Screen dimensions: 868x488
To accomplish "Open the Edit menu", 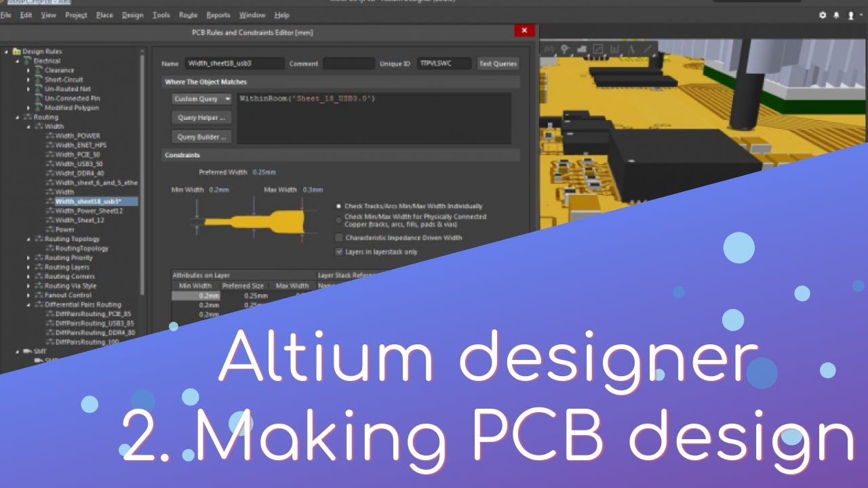I will coord(26,15).
